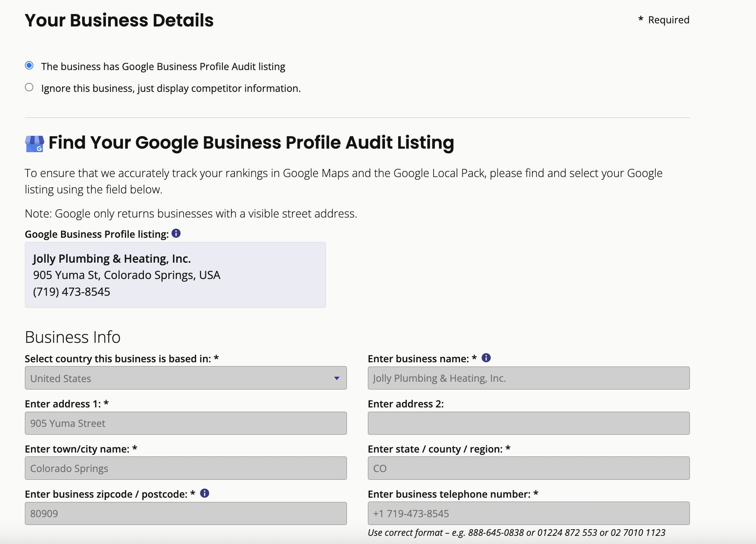Click the 'Enter state / county / region' label
The width and height of the screenshot is (756, 544).
tap(439, 449)
